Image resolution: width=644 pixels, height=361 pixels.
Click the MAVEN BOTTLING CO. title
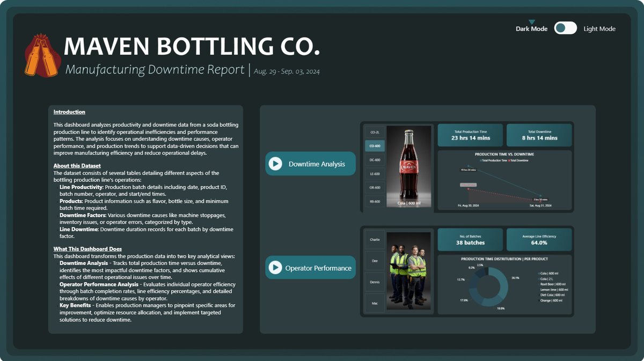192,47
